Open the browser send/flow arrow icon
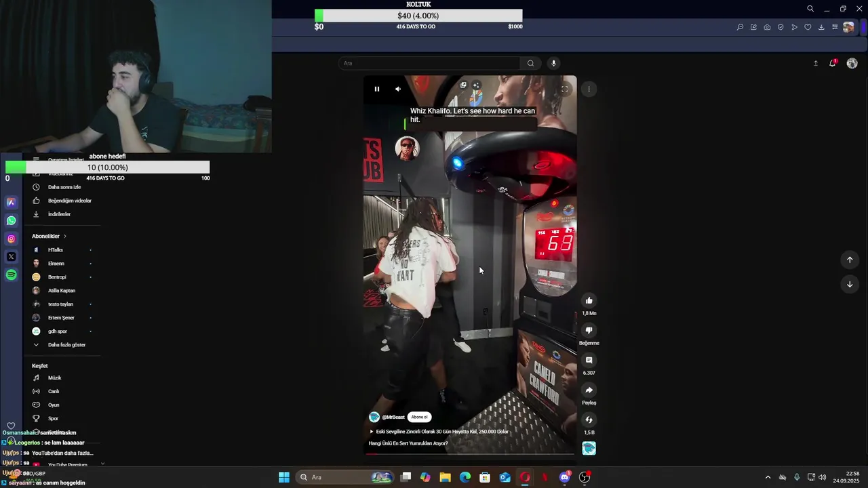Viewport: 868px width, 488px height. (x=794, y=27)
